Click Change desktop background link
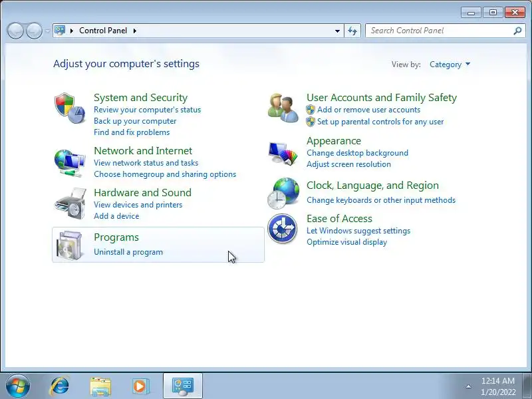 [357, 153]
